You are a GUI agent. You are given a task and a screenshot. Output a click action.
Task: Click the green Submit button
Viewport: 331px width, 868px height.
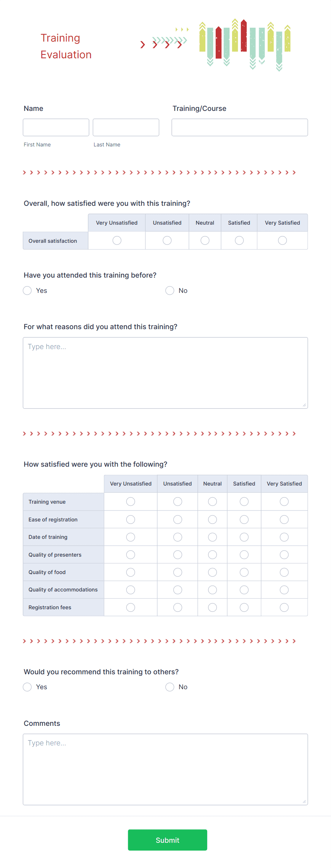coord(168,840)
